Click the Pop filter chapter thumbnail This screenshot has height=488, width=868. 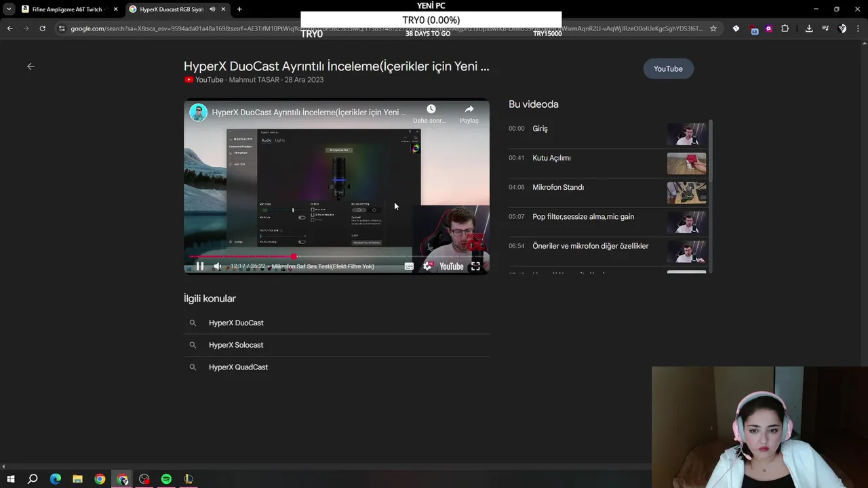click(686, 222)
